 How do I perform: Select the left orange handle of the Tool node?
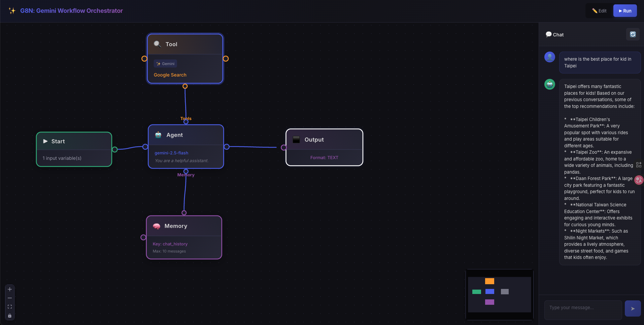[144, 59]
